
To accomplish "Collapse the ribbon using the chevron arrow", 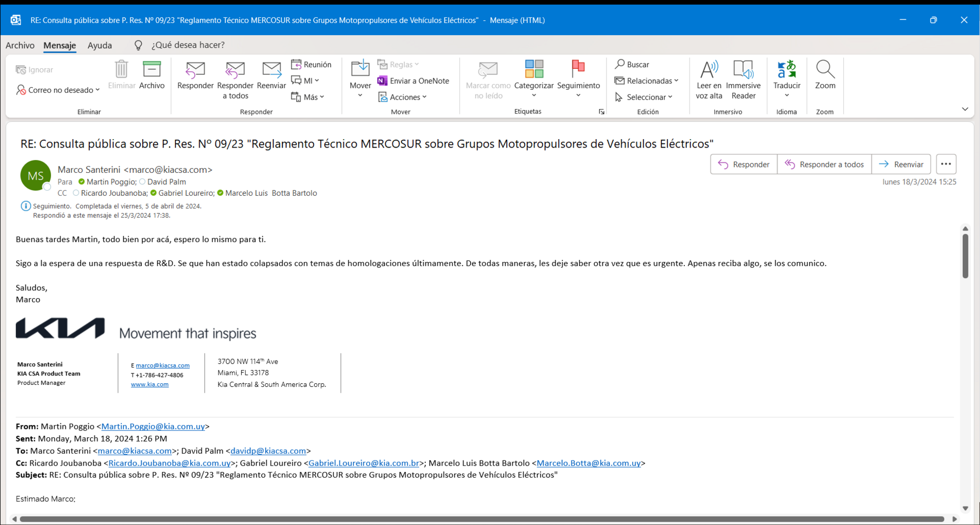I will pyautogui.click(x=965, y=109).
